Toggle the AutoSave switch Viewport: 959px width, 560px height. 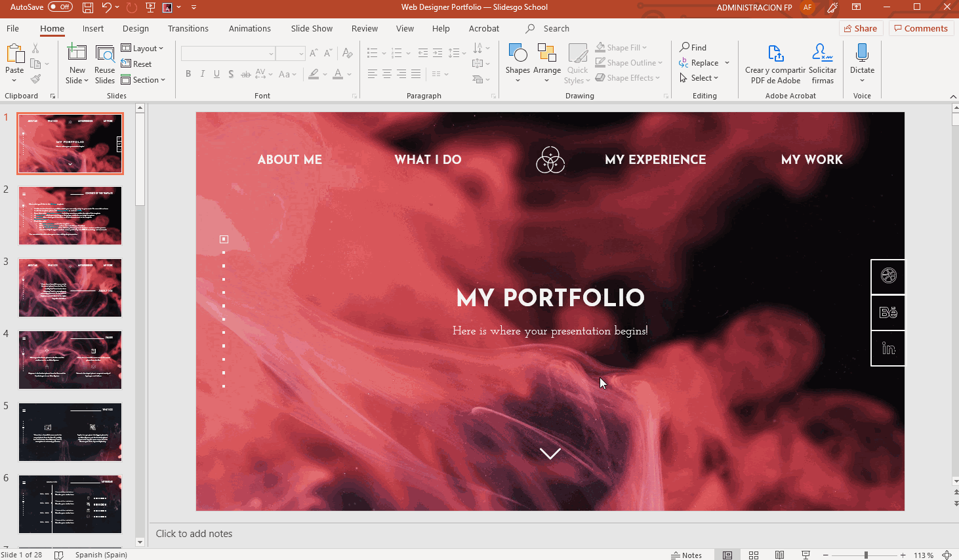point(60,7)
